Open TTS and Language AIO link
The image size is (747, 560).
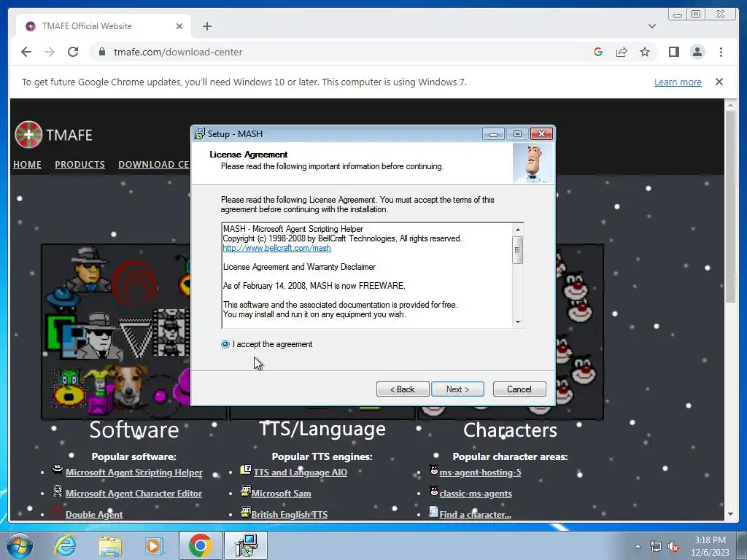[x=301, y=472]
